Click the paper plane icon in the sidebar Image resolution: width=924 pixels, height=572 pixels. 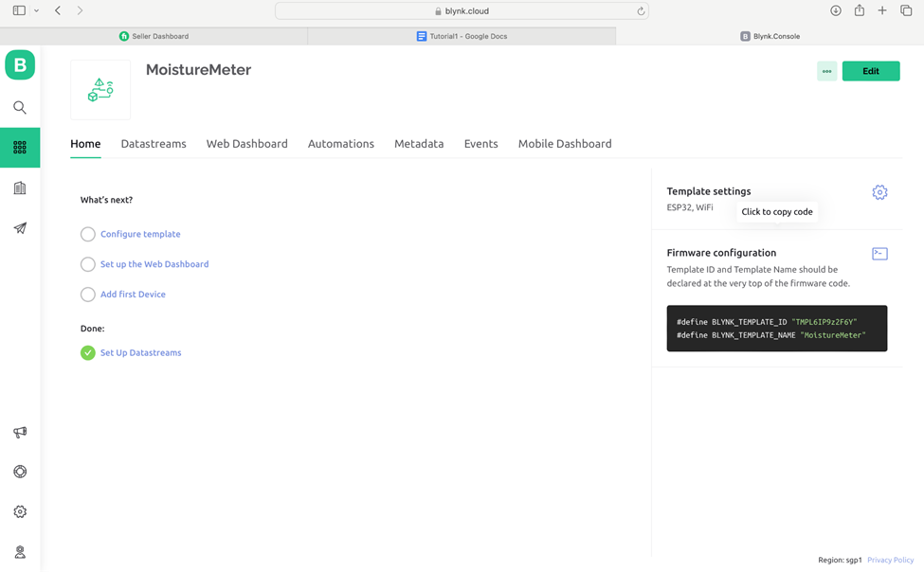(20, 228)
